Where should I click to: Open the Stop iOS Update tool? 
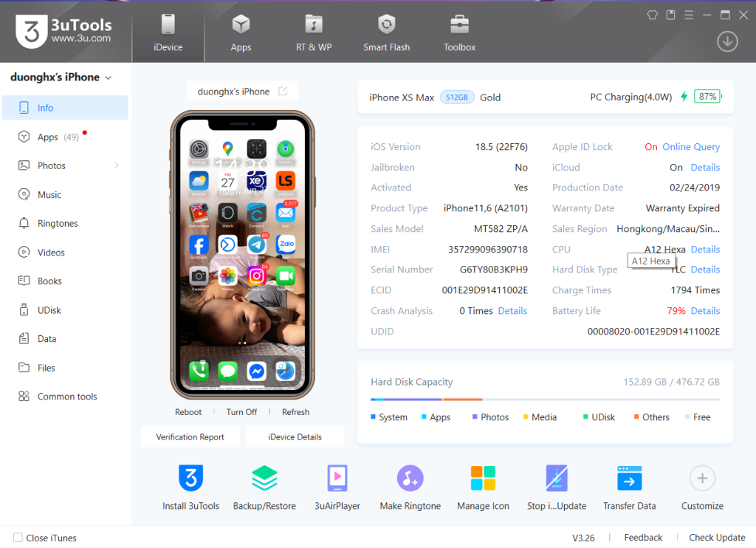(557, 487)
